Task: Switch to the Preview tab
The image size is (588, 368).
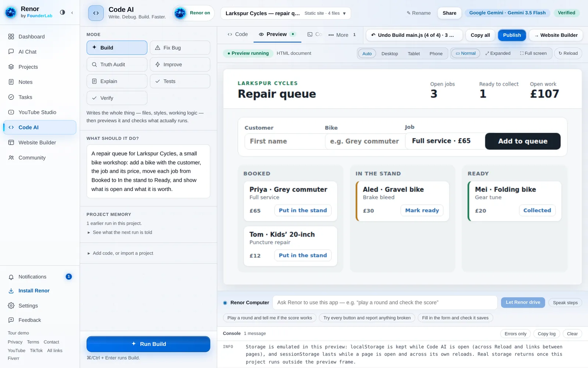Action: [x=277, y=34]
